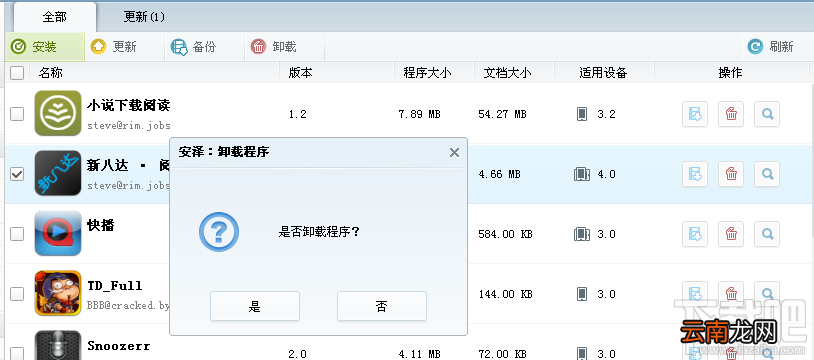
Task: Search icon in 小说下载阅读 row
Action: click(x=767, y=114)
